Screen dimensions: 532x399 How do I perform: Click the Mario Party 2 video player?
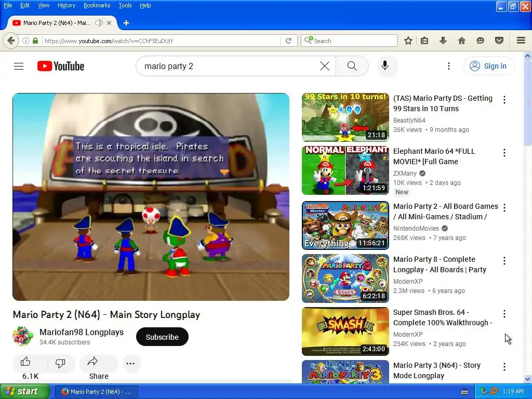(x=151, y=197)
